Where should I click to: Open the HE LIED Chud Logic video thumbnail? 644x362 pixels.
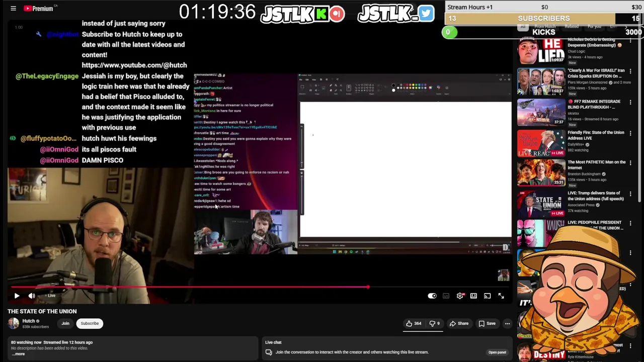(541, 50)
